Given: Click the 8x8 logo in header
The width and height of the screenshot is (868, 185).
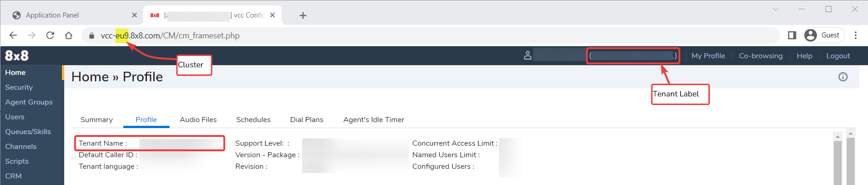Looking at the screenshot, I should coord(17,55).
